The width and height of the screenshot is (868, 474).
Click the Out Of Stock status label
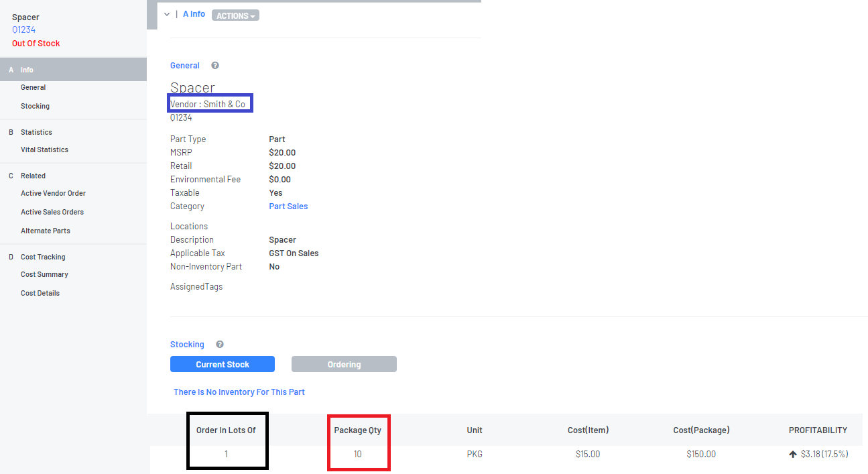coord(36,44)
